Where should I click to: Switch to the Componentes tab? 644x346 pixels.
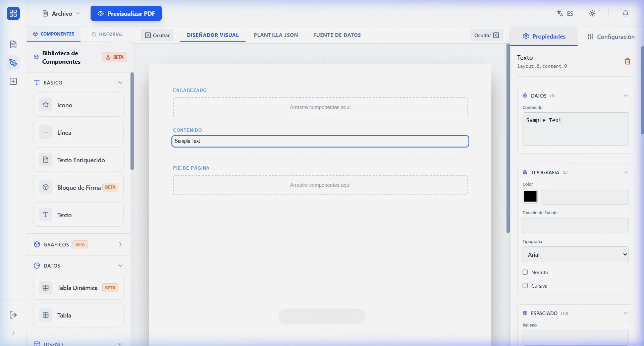point(54,34)
